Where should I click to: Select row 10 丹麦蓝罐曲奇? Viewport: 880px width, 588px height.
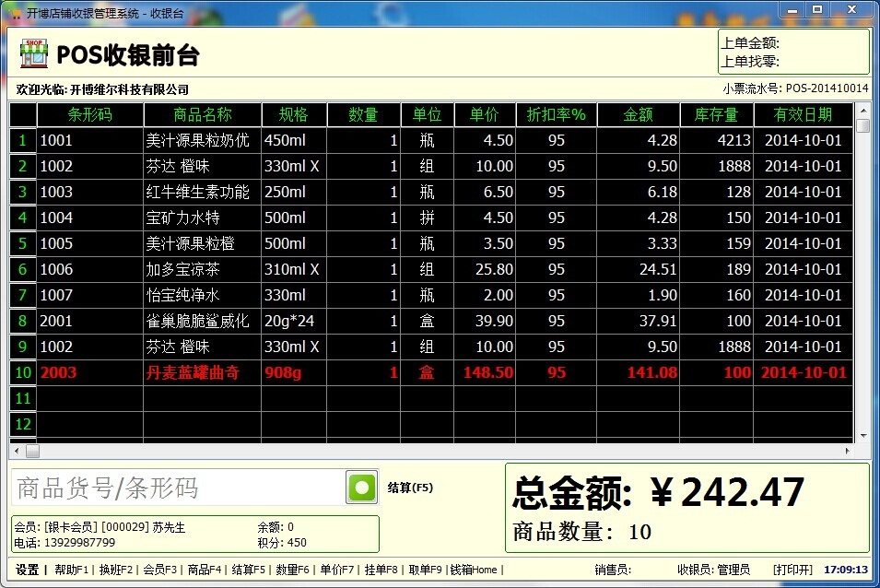tap(431, 372)
